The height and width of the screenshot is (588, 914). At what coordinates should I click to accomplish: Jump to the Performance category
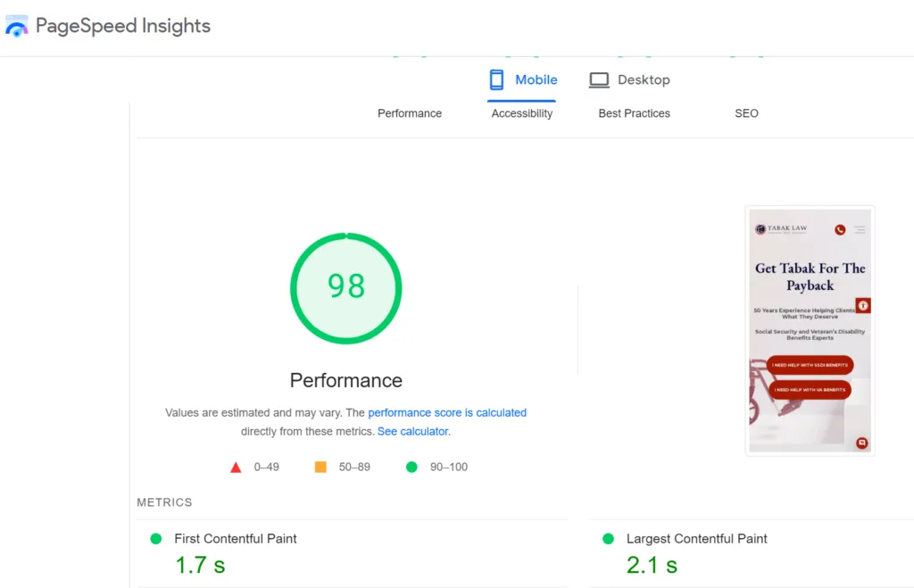tap(410, 113)
